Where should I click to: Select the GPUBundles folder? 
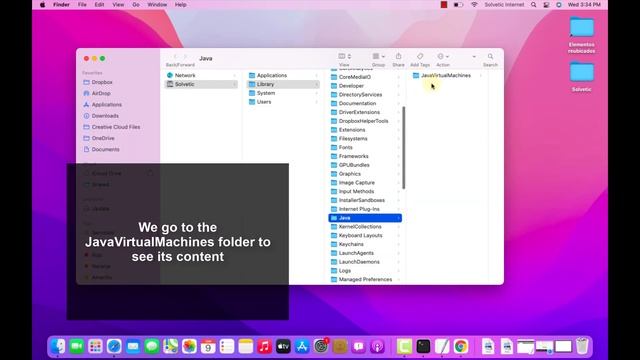(x=365, y=165)
